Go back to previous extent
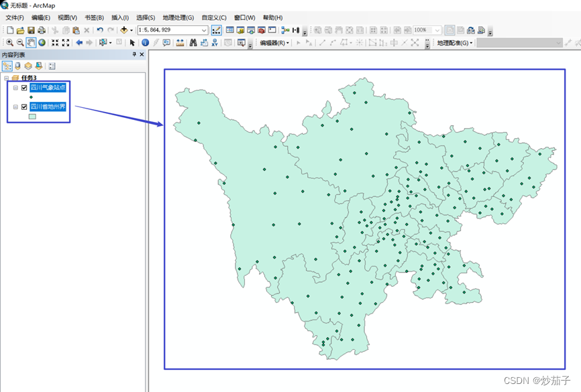Screen dimensions: 581x392 click(x=79, y=43)
